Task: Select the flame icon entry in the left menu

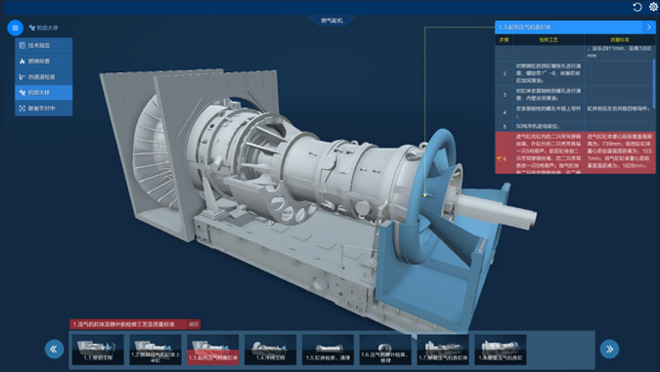Action: pos(44,61)
